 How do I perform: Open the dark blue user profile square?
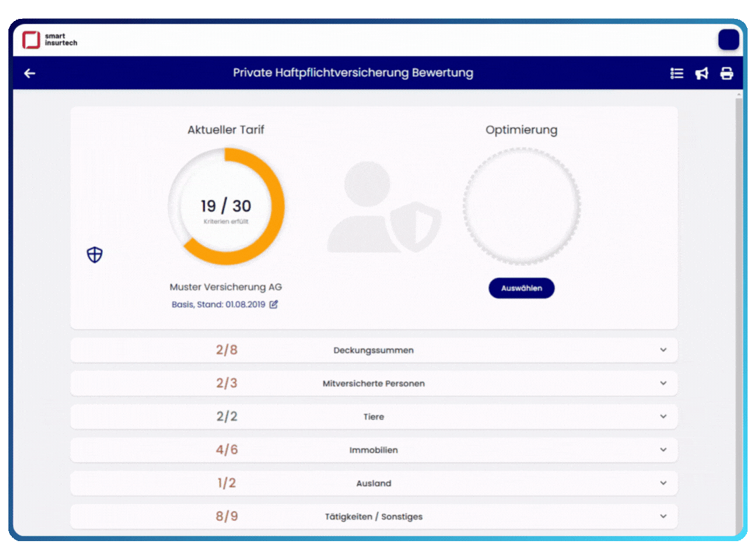click(729, 40)
